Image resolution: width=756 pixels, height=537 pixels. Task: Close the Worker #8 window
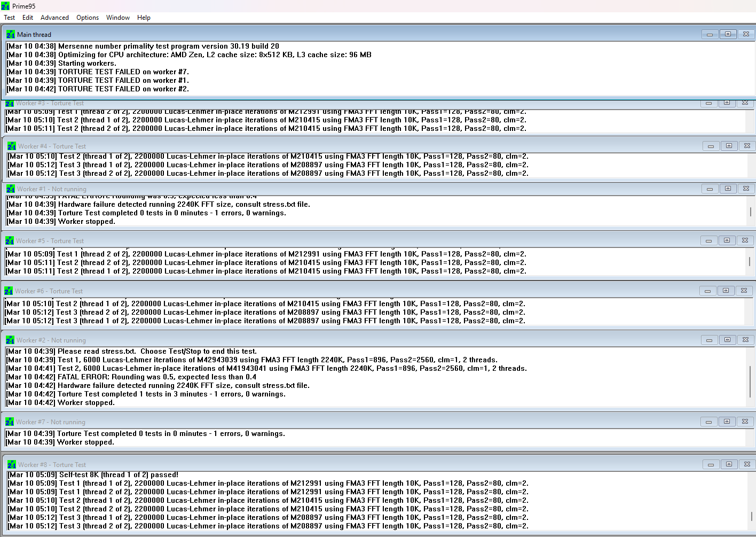pyautogui.click(x=747, y=464)
